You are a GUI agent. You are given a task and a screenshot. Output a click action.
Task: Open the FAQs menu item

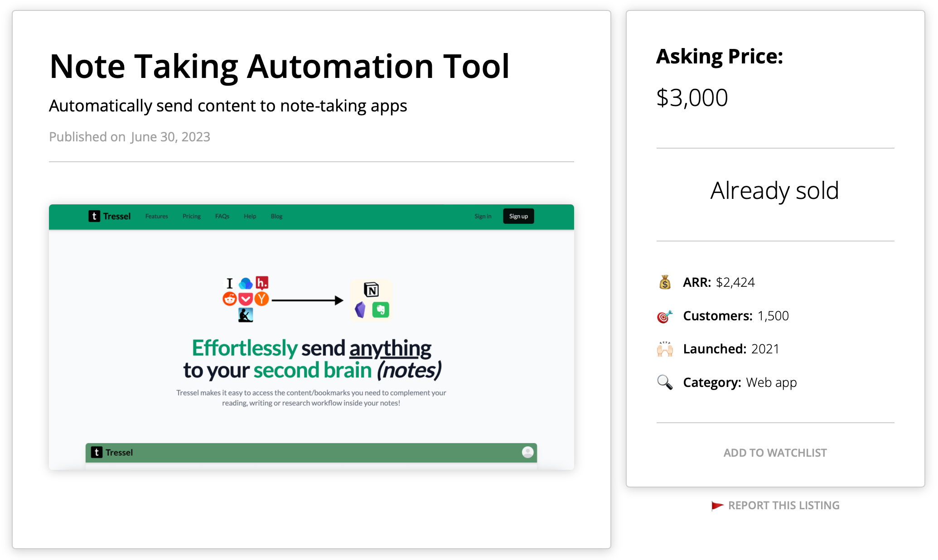point(222,216)
